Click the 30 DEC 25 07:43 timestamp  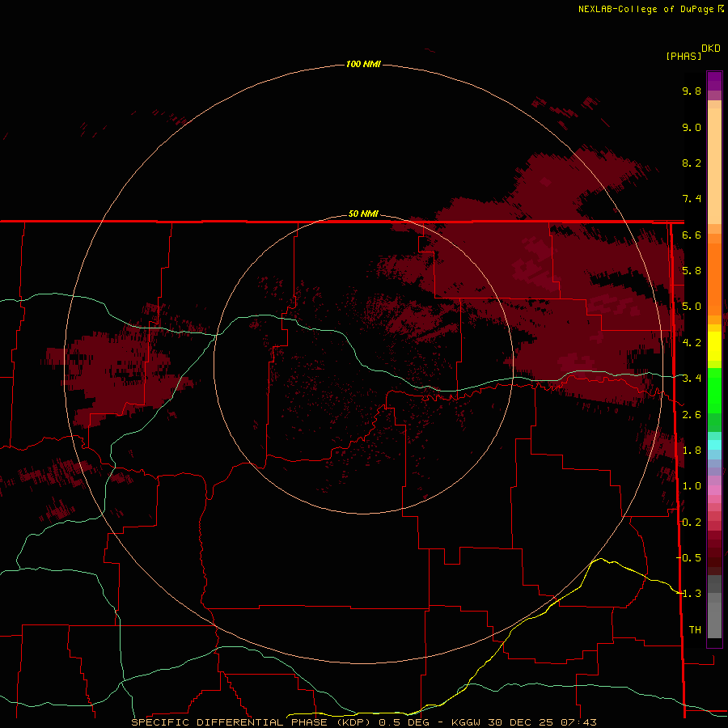(542, 722)
